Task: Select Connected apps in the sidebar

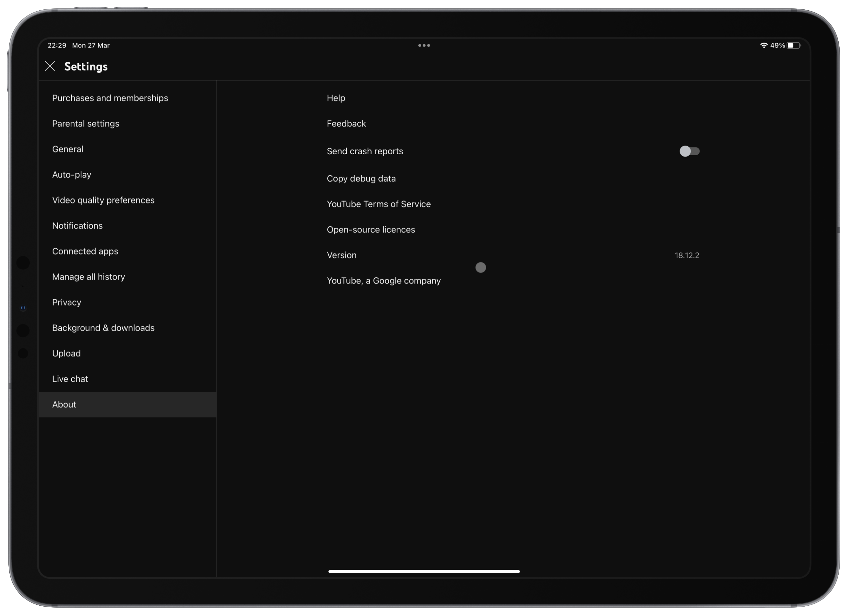Action: pyautogui.click(x=85, y=251)
